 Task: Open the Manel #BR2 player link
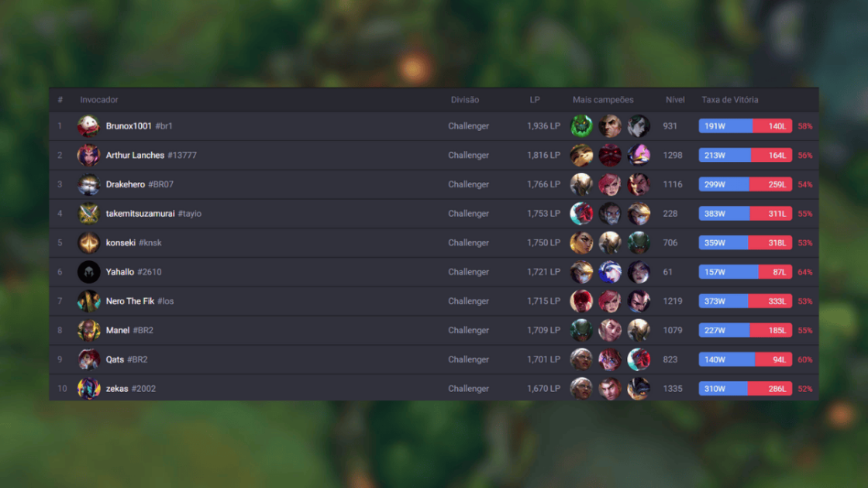coord(129,330)
